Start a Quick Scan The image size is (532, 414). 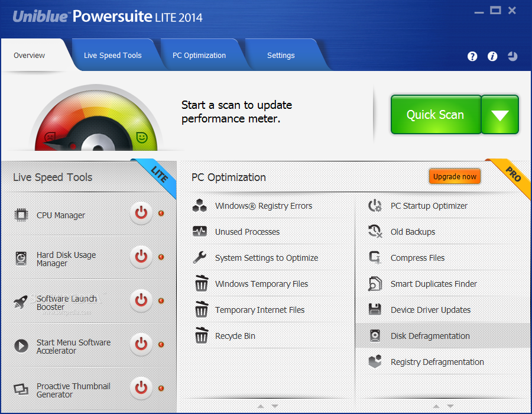click(436, 115)
